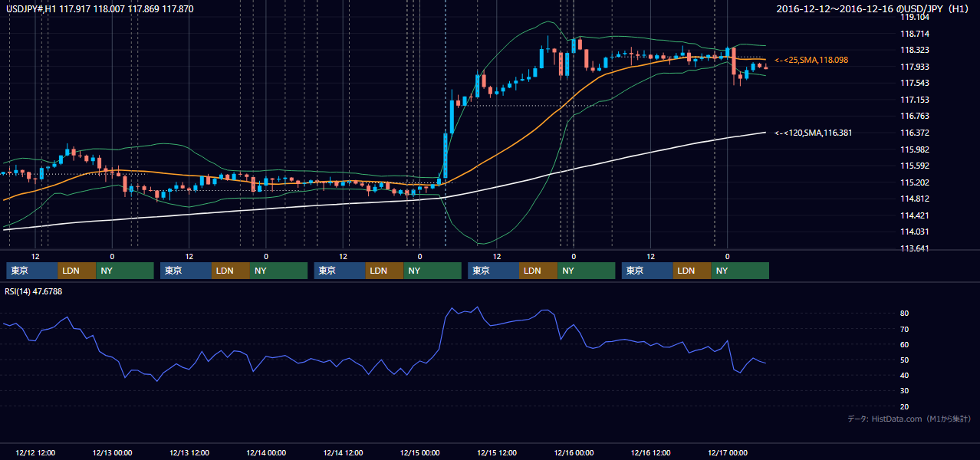Click the RSI axis level 40
This screenshot has height=460, width=980.
(x=905, y=375)
